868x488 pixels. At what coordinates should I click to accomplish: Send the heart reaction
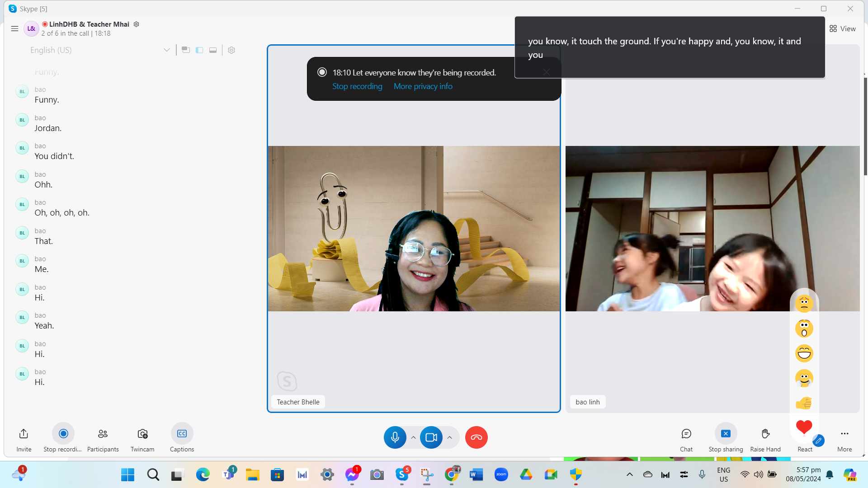tap(804, 427)
